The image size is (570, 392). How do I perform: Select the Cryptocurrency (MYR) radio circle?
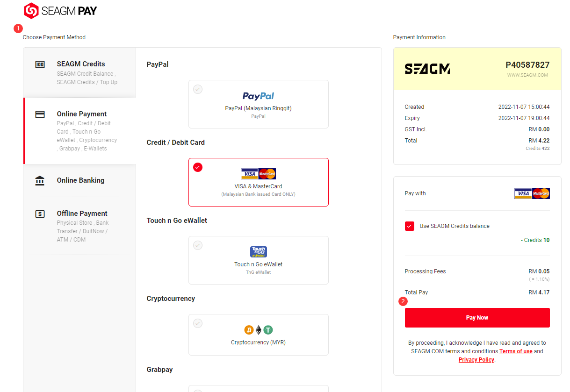(x=198, y=323)
